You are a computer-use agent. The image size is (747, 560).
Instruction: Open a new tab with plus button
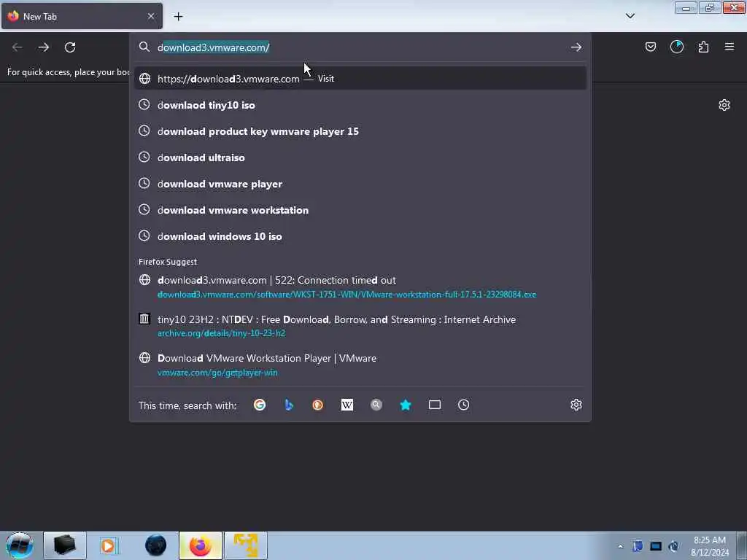coord(178,17)
